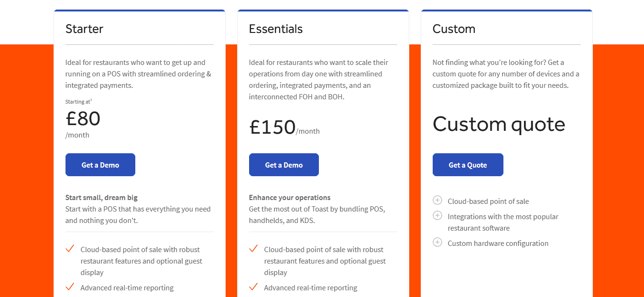Image resolution: width=644 pixels, height=297 pixels.
Task: Click Starter's Advanced real-time reporting checkmark
Action: 70,286
